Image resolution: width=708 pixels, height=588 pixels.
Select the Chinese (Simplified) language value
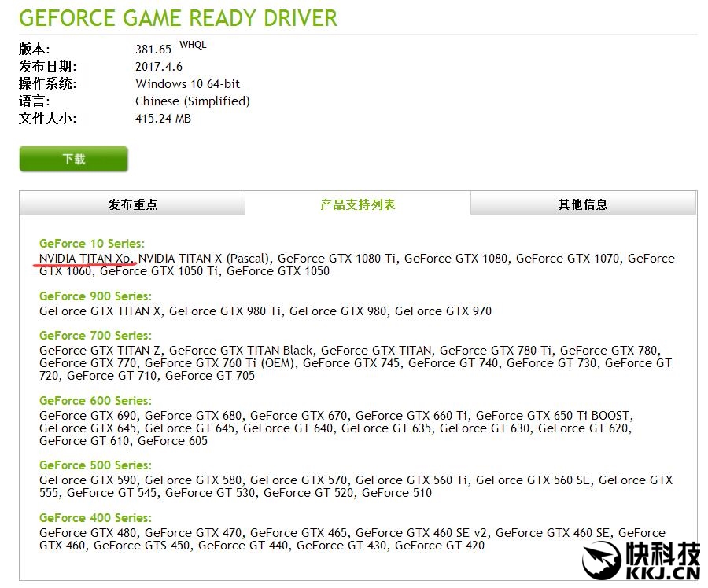point(193,101)
